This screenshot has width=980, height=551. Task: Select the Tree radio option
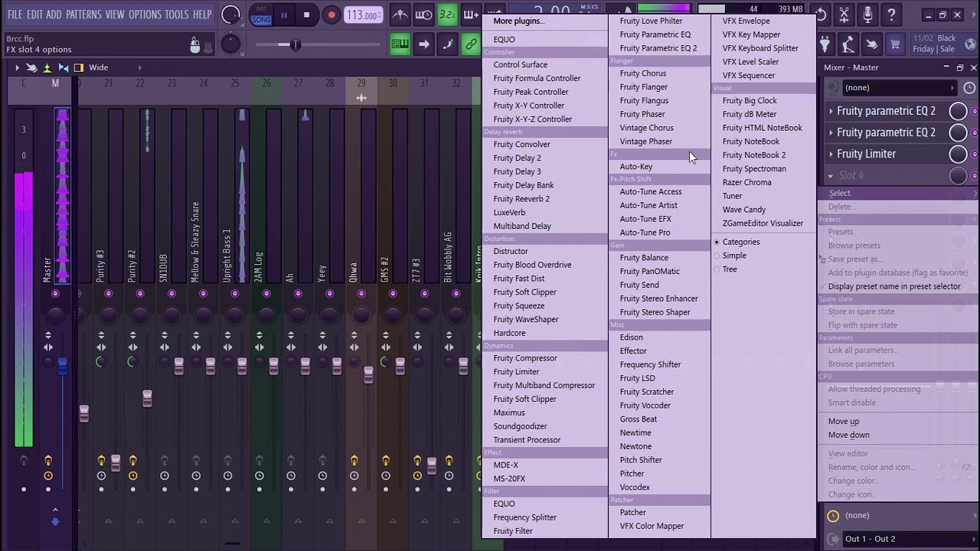pyautogui.click(x=730, y=269)
